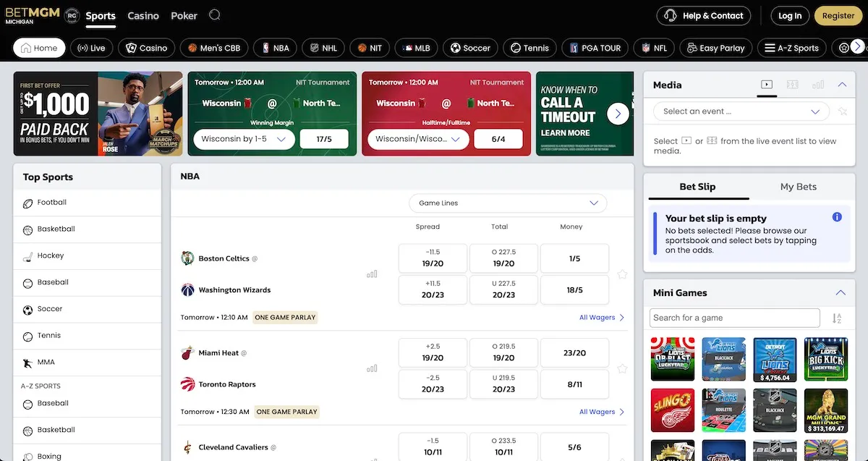868x461 pixels.
Task: Show next promo banner with the arrow
Action: 618,113
